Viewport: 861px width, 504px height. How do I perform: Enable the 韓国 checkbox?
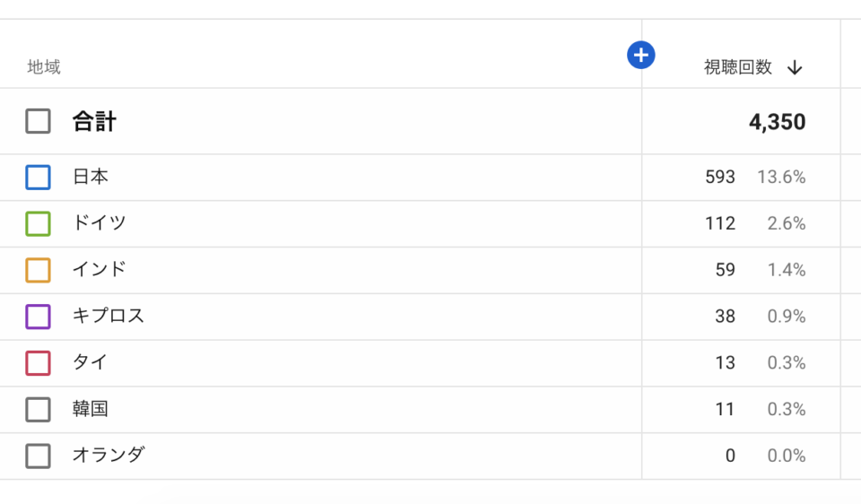click(38, 410)
